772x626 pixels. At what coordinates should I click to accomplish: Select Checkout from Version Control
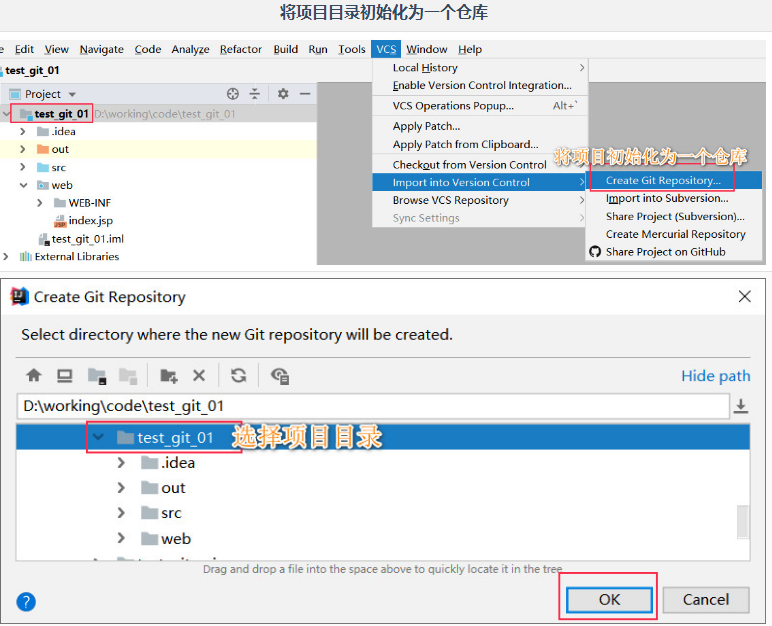pyautogui.click(x=480, y=165)
